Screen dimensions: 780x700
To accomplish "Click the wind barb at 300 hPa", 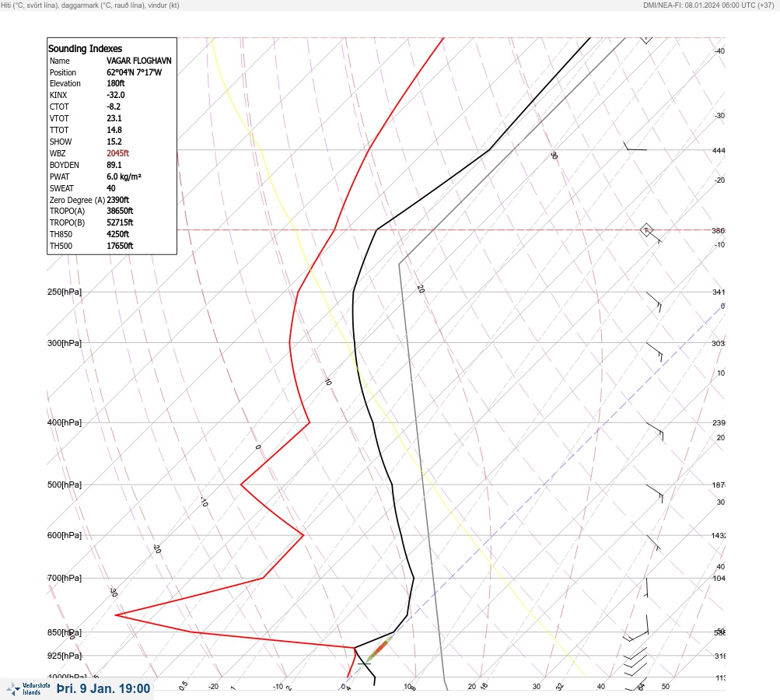I will [654, 352].
